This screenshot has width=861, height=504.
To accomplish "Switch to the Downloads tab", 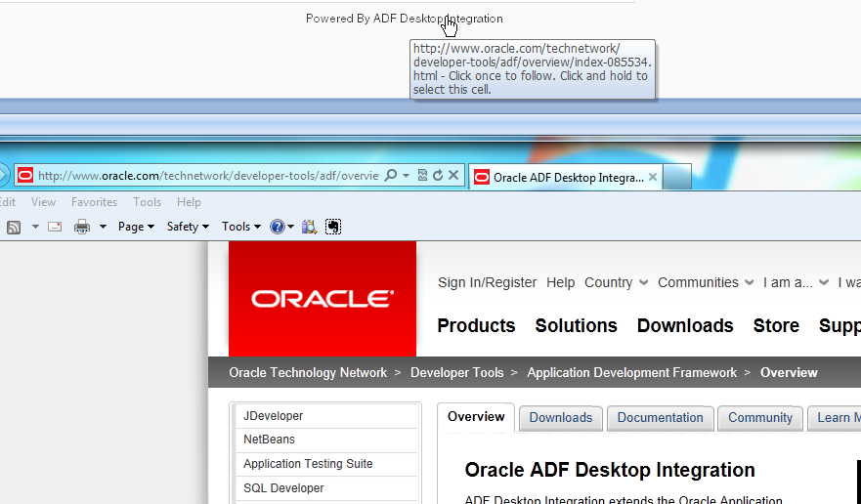I will [561, 418].
